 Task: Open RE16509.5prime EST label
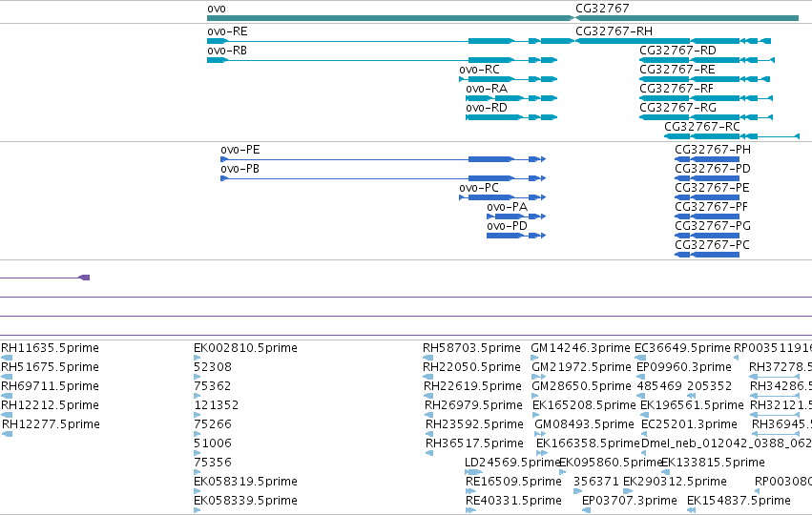pos(513,483)
